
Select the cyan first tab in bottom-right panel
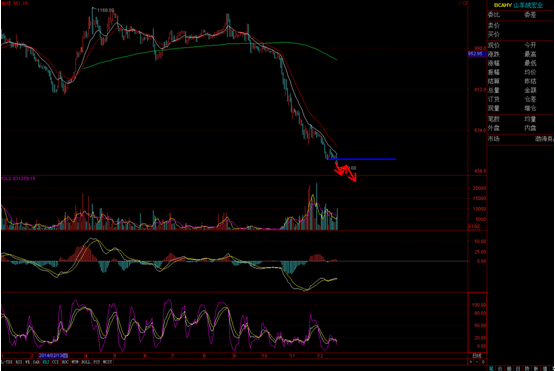coord(491,369)
